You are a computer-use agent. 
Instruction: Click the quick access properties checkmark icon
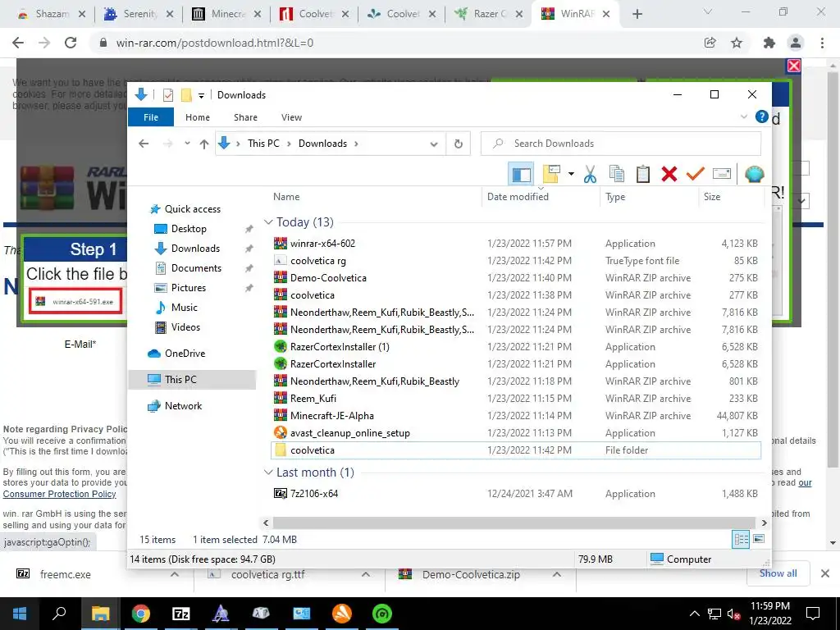point(168,95)
